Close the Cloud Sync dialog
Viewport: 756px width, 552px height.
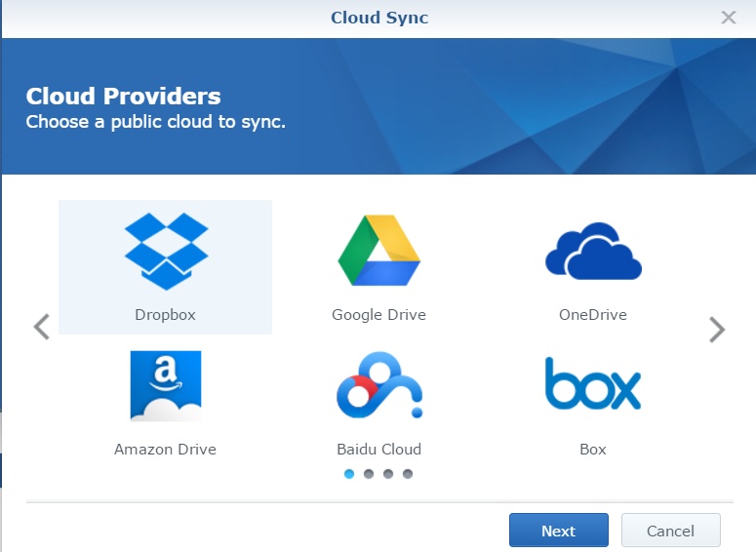coord(728,18)
